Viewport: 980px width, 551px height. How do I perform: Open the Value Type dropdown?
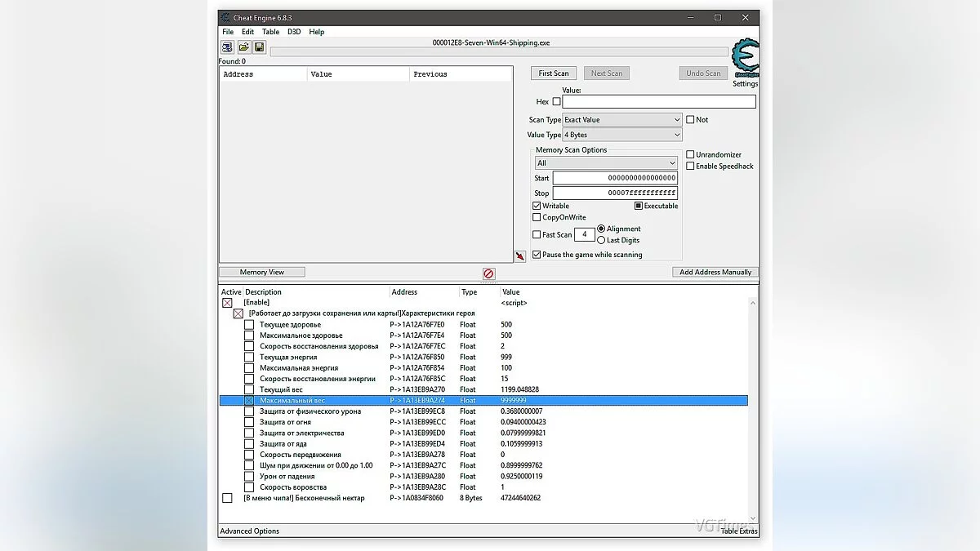tap(622, 135)
